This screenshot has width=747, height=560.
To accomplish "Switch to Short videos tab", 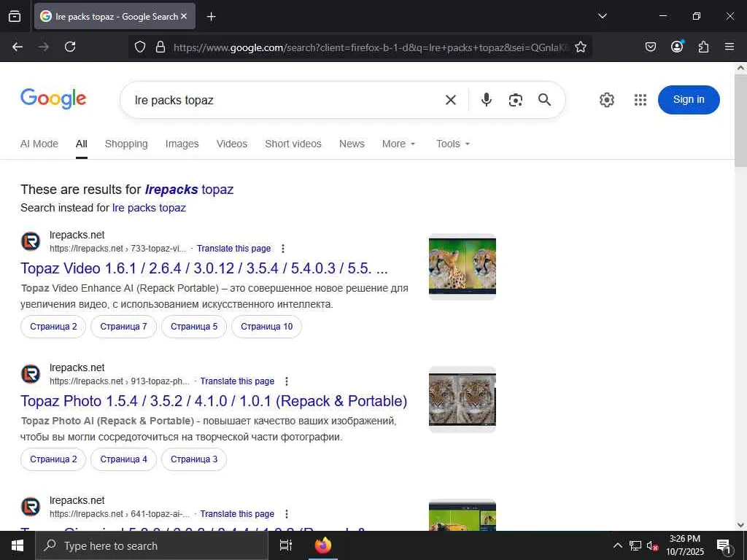I will pyautogui.click(x=293, y=144).
